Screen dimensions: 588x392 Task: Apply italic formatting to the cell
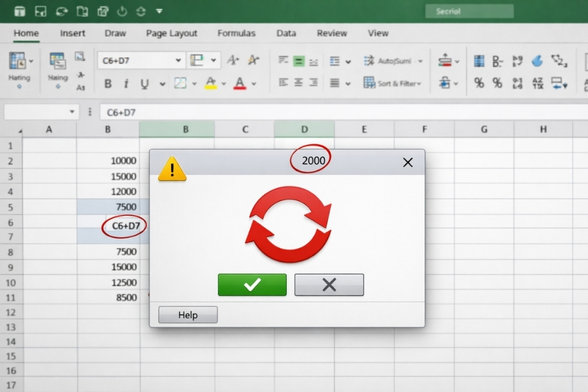point(125,84)
